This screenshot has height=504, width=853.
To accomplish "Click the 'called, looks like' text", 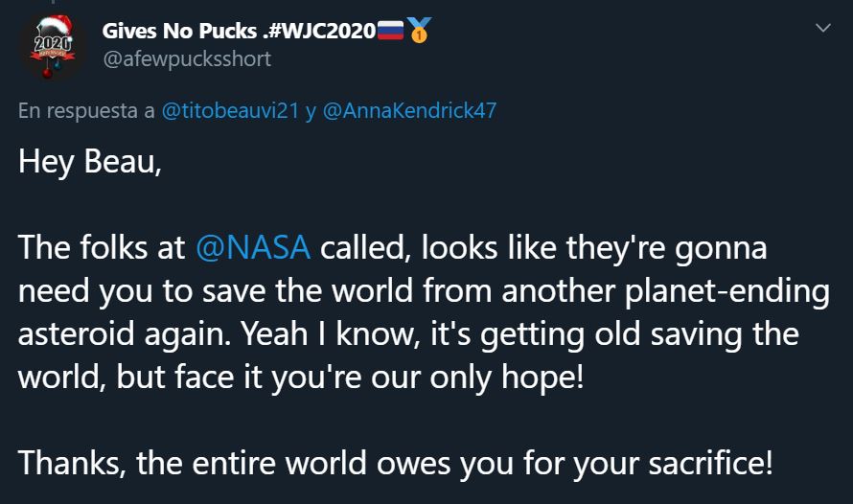I will pos(438,247).
